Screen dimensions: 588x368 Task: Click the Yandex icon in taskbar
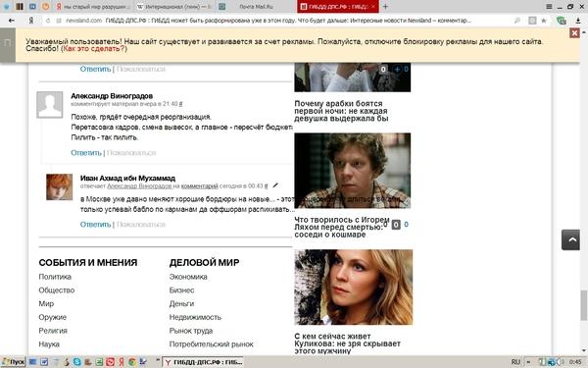(x=122, y=362)
